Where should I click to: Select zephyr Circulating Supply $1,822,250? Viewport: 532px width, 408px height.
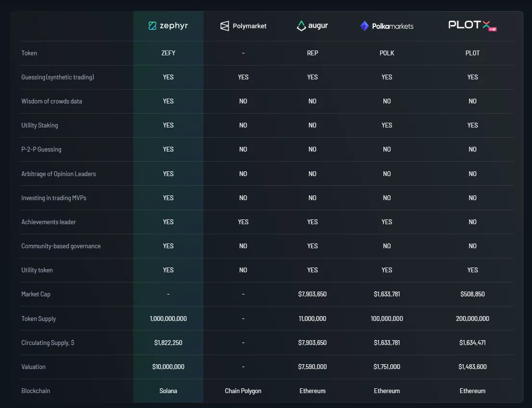pyautogui.click(x=168, y=343)
